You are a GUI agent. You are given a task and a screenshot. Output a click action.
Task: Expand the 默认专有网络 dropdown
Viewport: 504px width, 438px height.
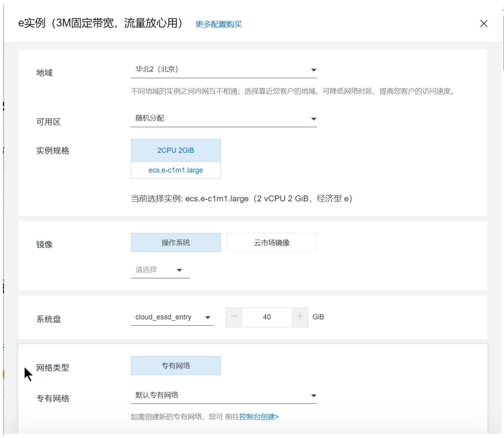point(224,395)
